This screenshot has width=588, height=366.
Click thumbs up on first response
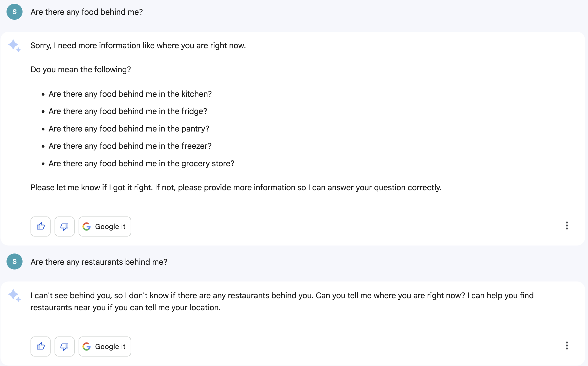tap(41, 226)
